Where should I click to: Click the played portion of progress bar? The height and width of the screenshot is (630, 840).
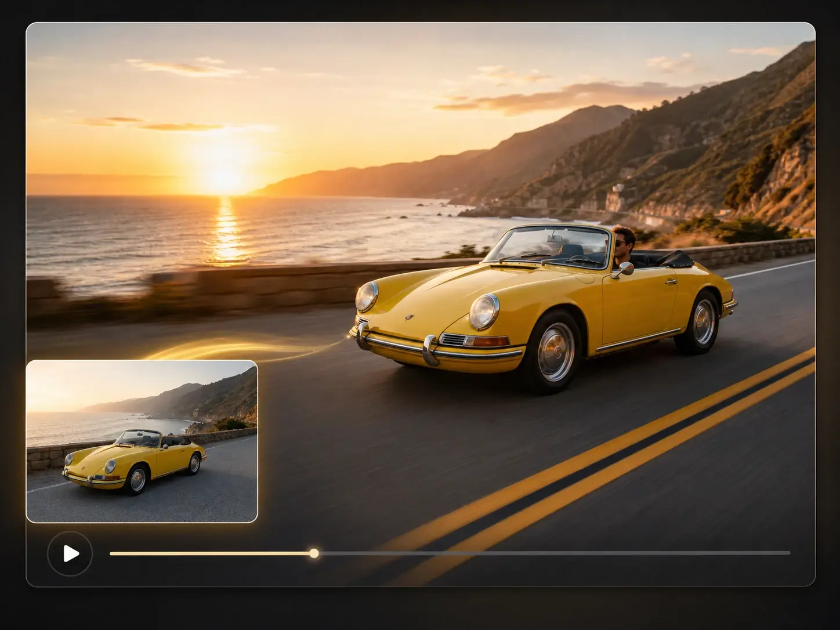(209, 553)
